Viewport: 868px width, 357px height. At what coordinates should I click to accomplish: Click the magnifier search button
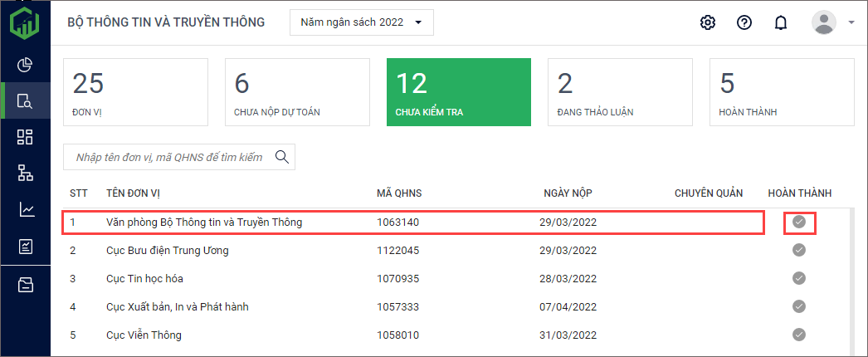282,157
